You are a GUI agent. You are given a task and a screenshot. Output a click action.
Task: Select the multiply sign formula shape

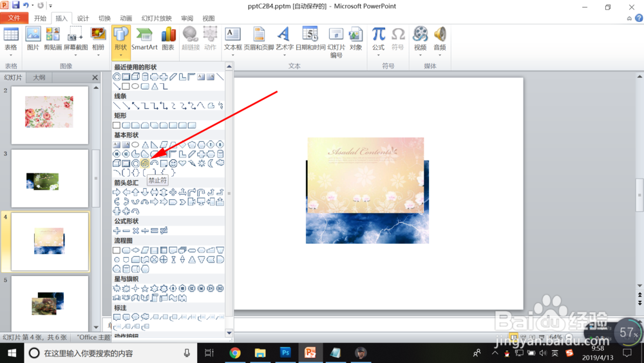tap(135, 231)
